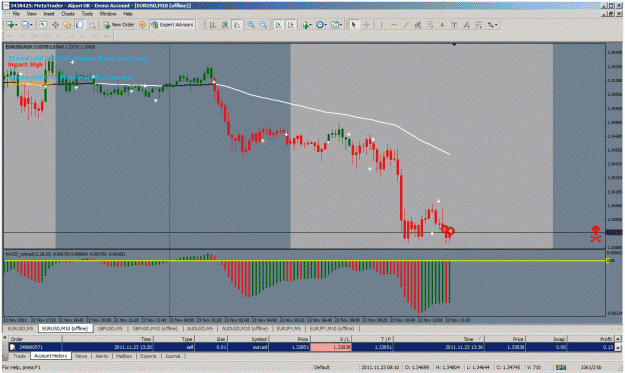Select the cursor arrow tool
Image resolution: width=625 pixels, height=373 pixels.
pos(353,25)
